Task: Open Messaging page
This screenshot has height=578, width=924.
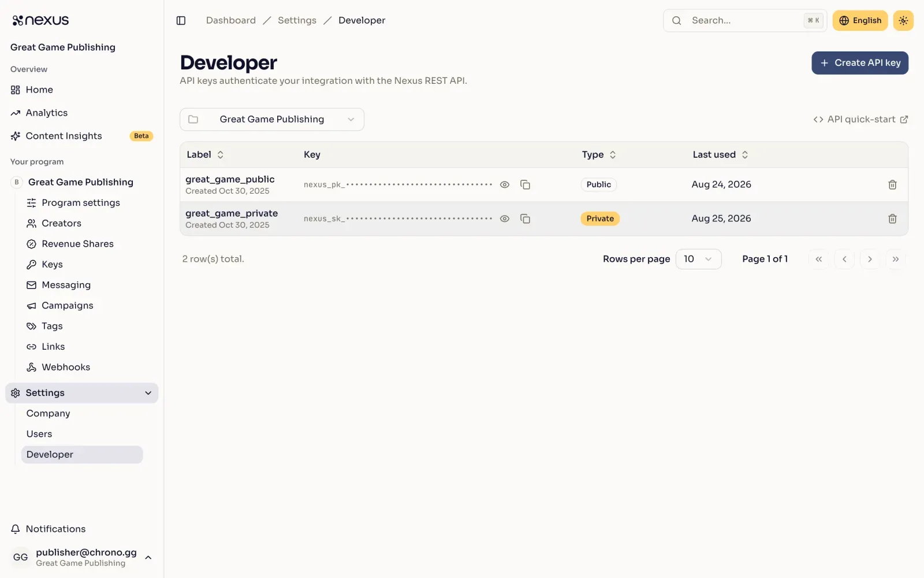Action: point(82,285)
